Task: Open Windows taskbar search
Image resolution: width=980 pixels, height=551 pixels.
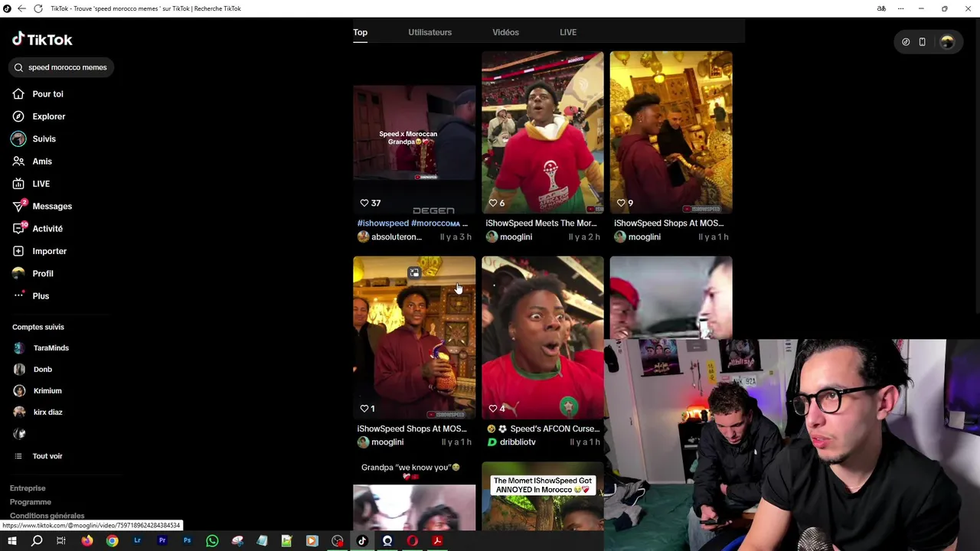Action: pos(37,541)
